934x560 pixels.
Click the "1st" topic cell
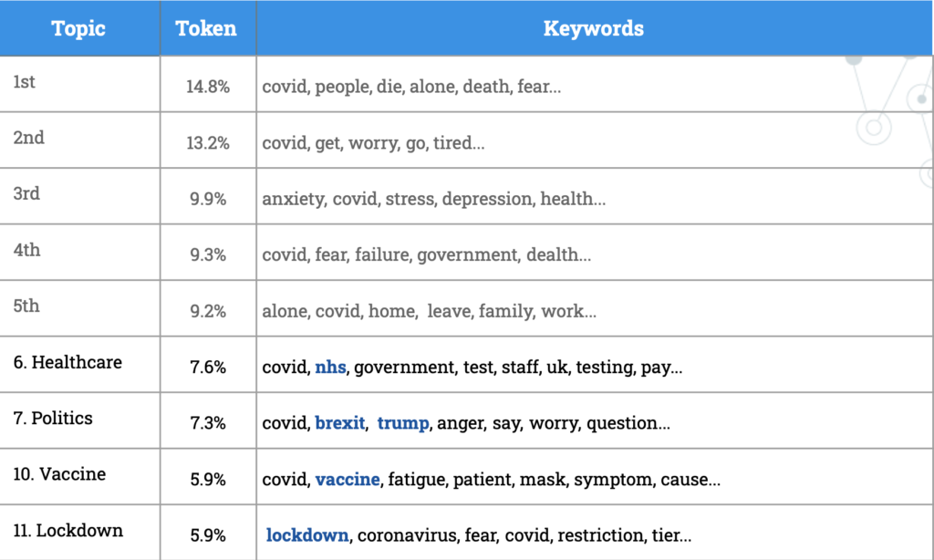coord(25,82)
